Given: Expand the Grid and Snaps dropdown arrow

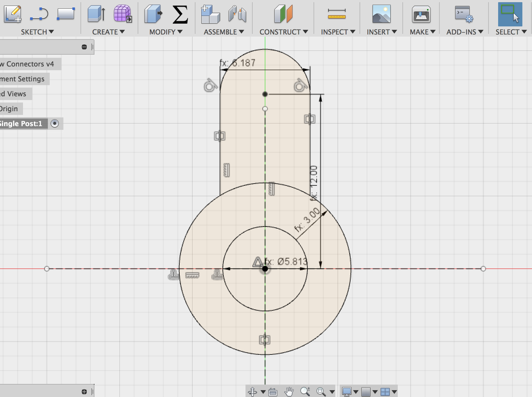Looking at the screenshot, I should [375, 392].
